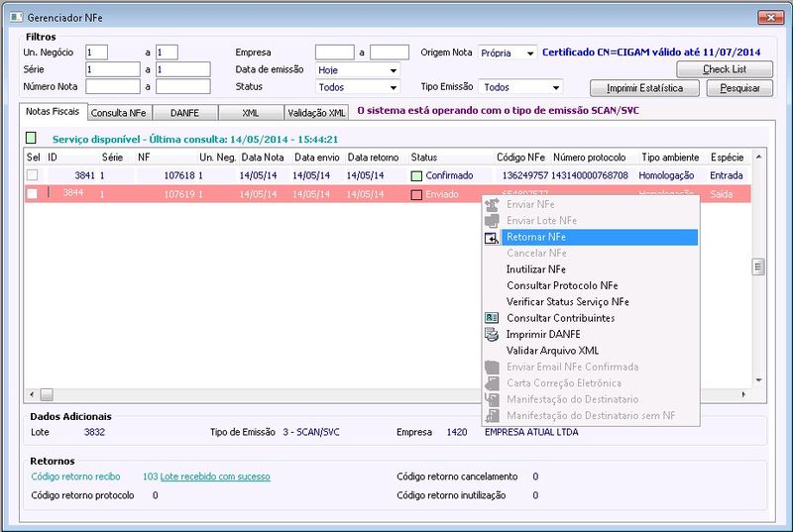
Task: Switch to the Validação XML tab
Action: (316, 113)
